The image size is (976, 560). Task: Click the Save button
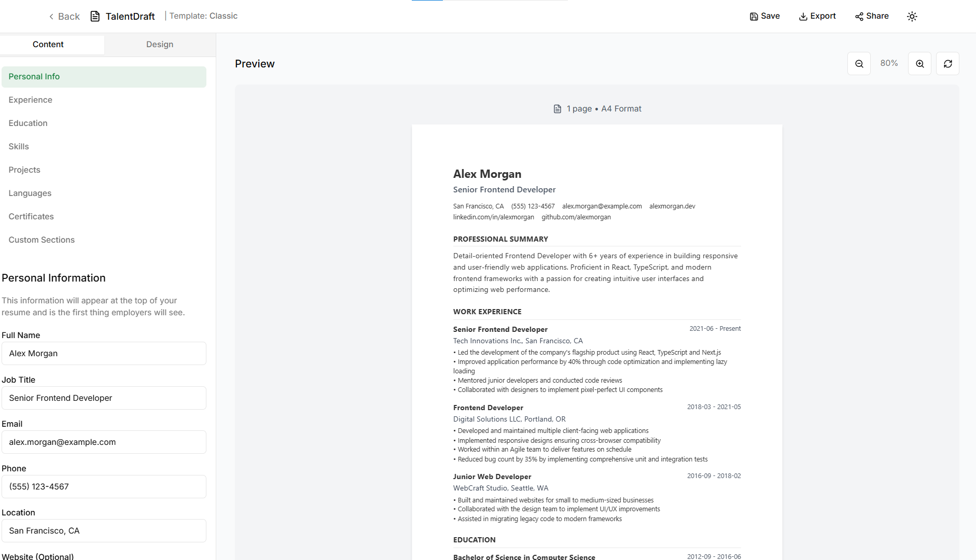[764, 16]
